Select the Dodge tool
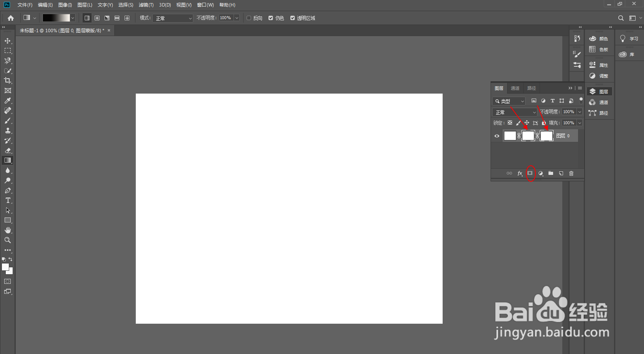644x354 pixels. [x=8, y=180]
